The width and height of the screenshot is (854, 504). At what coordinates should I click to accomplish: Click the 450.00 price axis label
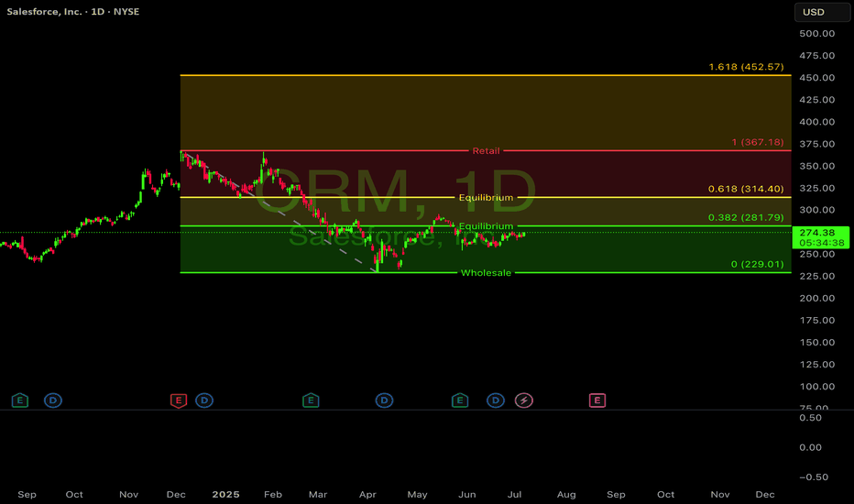point(817,77)
